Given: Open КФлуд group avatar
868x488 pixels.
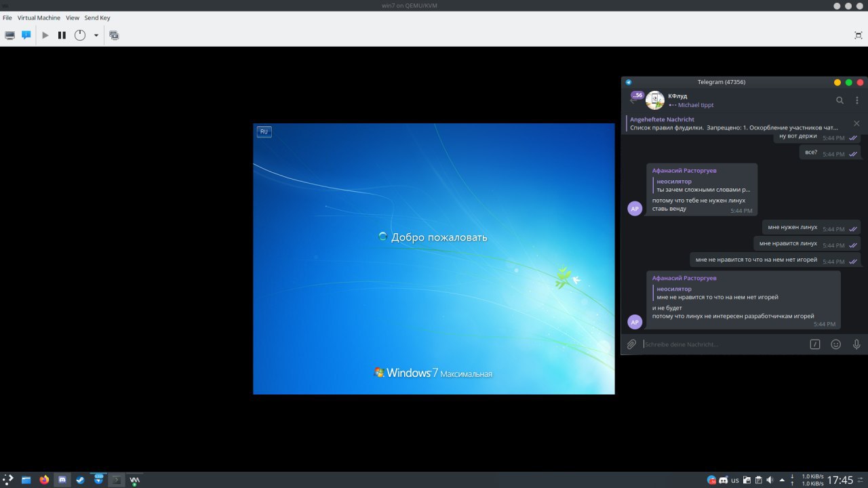Looking at the screenshot, I should 654,100.
